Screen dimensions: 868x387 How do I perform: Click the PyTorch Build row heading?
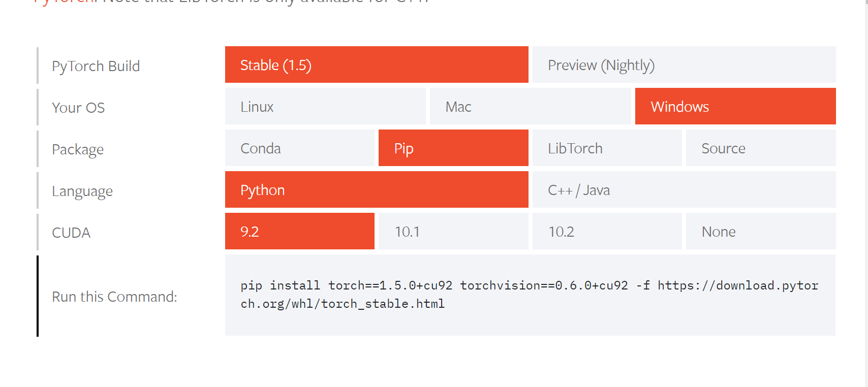click(x=96, y=66)
